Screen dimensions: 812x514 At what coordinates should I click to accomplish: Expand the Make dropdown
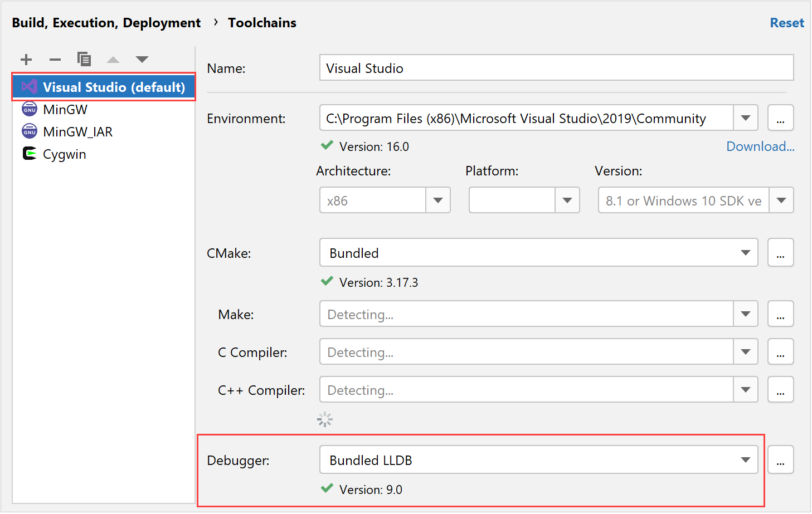pos(746,314)
